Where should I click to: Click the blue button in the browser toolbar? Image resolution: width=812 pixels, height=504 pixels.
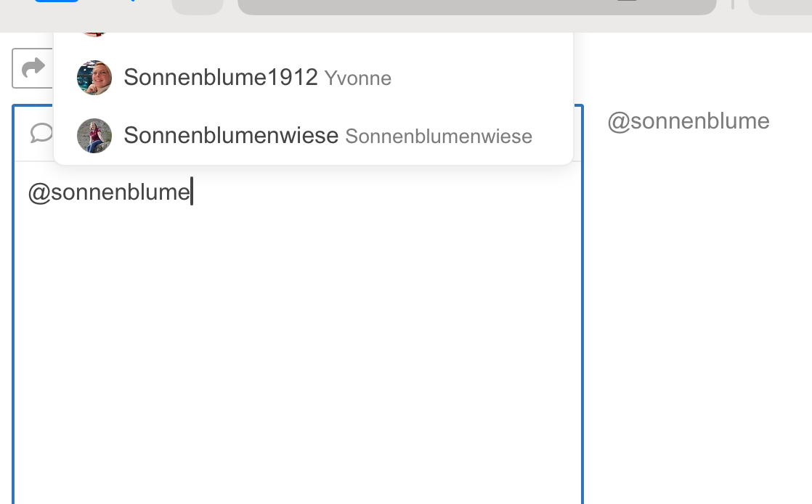coord(57,1)
